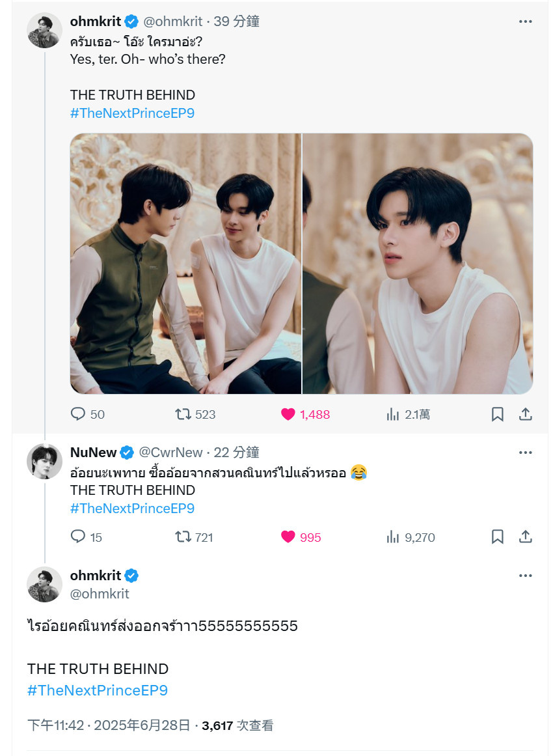This screenshot has height=756, width=553.
Task: View NuNew's tweet analytics of 9,270 views
Action: pos(411,537)
